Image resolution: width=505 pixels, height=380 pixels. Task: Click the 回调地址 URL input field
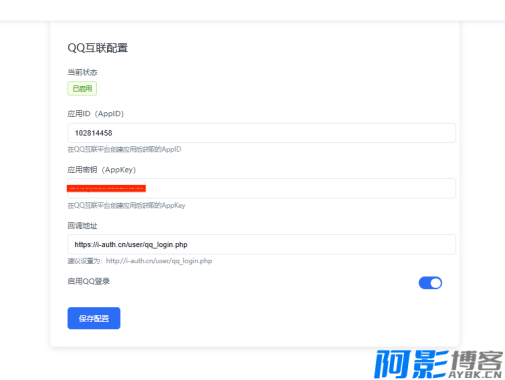(x=261, y=244)
